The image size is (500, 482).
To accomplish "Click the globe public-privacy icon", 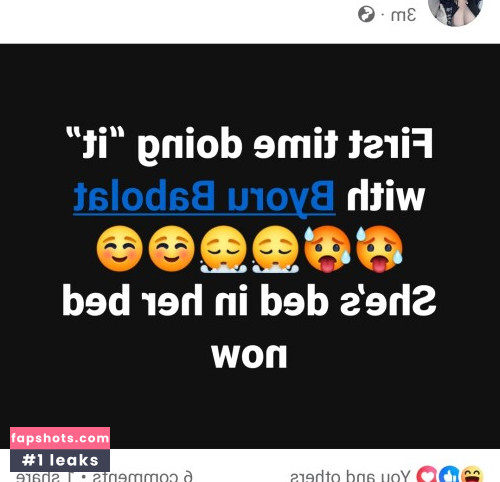I will point(366,15).
